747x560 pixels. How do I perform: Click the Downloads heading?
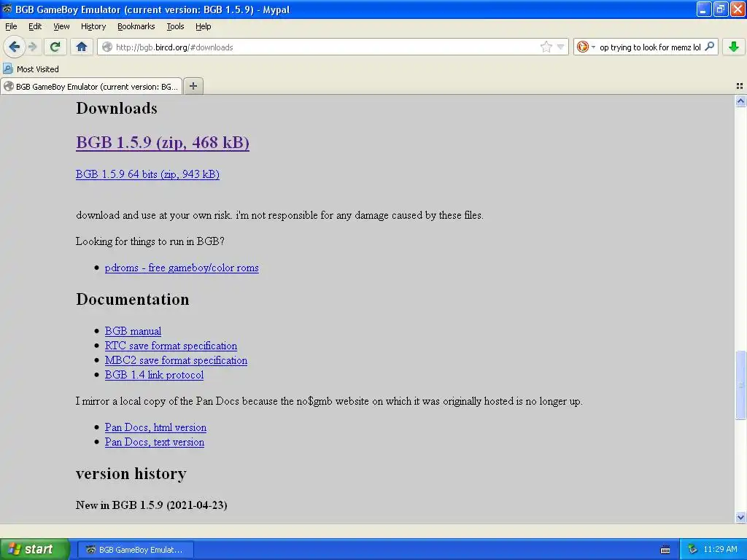point(117,108)
